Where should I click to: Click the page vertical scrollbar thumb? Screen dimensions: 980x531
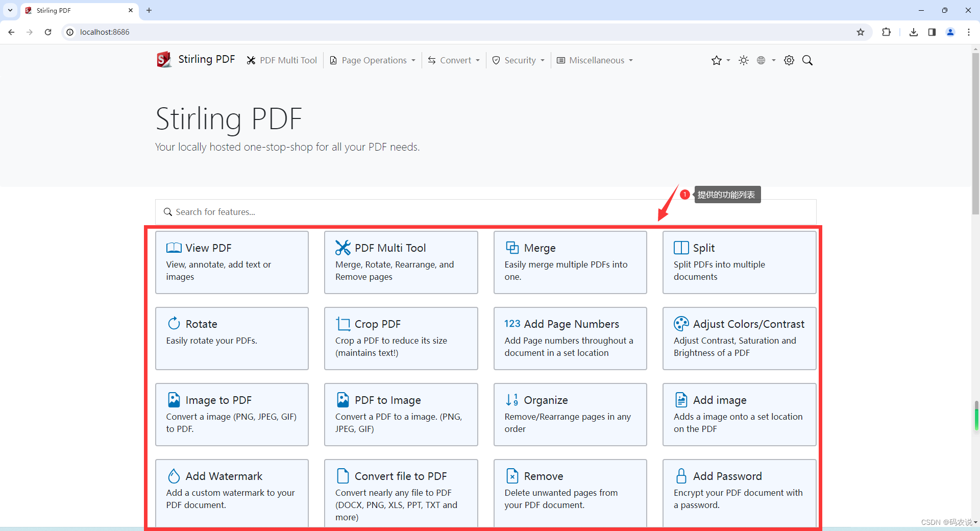pyautogui.click(x=975, y=133)
